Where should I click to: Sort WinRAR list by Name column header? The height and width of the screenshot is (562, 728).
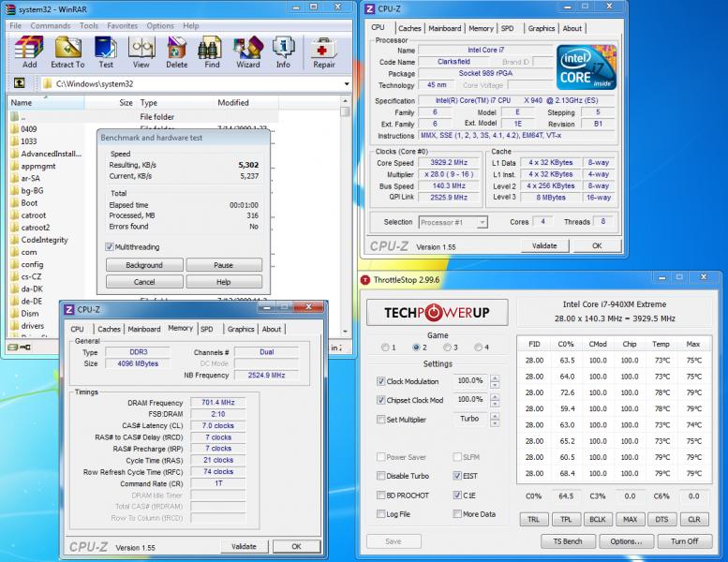click(46, 102)
